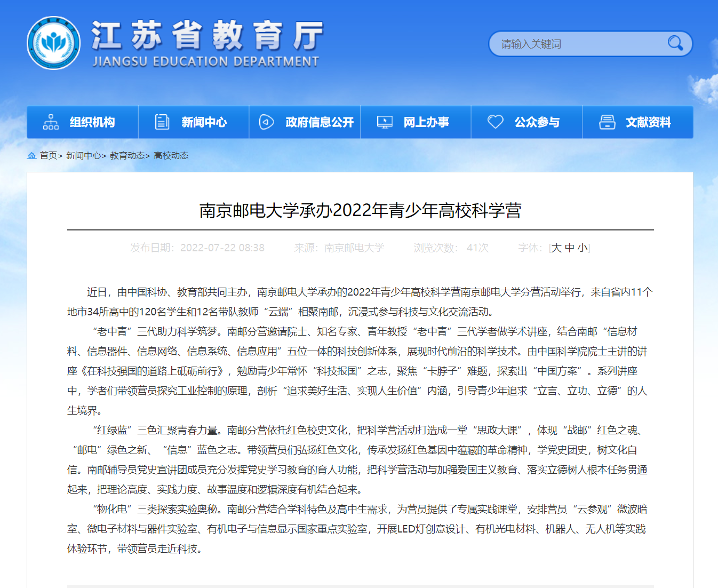718x588 pixels.
Task: Click the icon beside 政府信息公开
Action: [266, 122]
